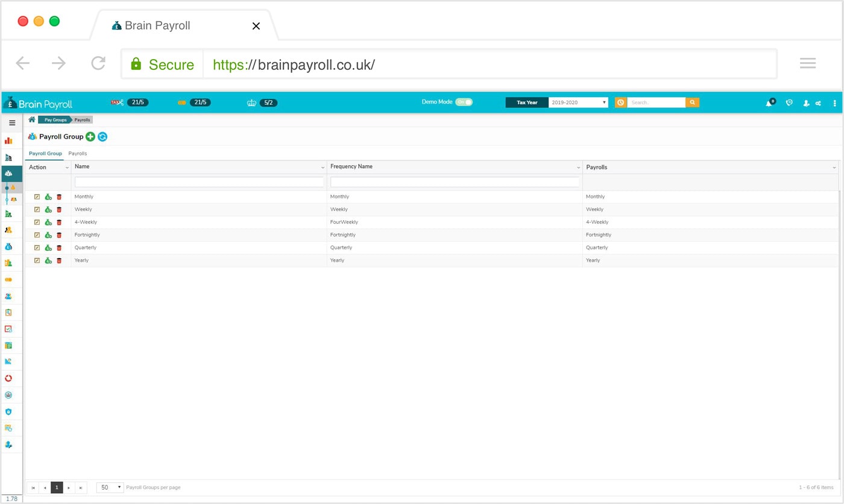Click the green add Payroll Group button
This screenshot has height=504, width=844.
[90, 137]
